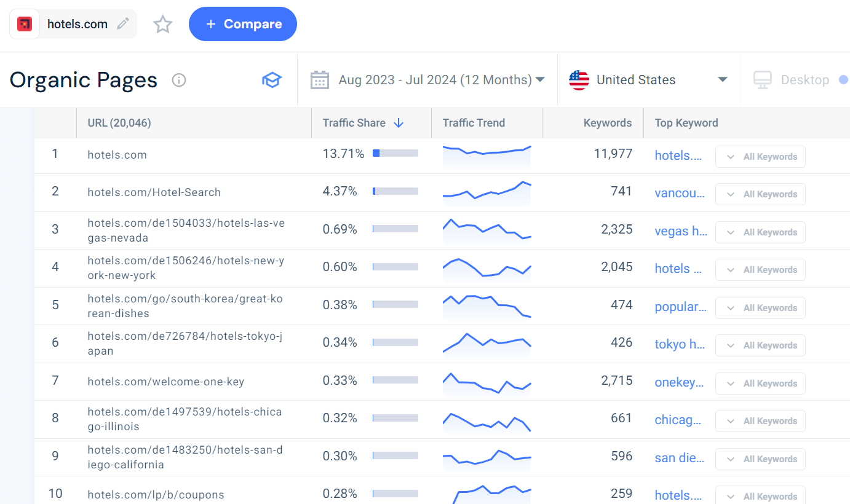
Task: Click the info icon beside Organic Pages
Action: [178, 80]
